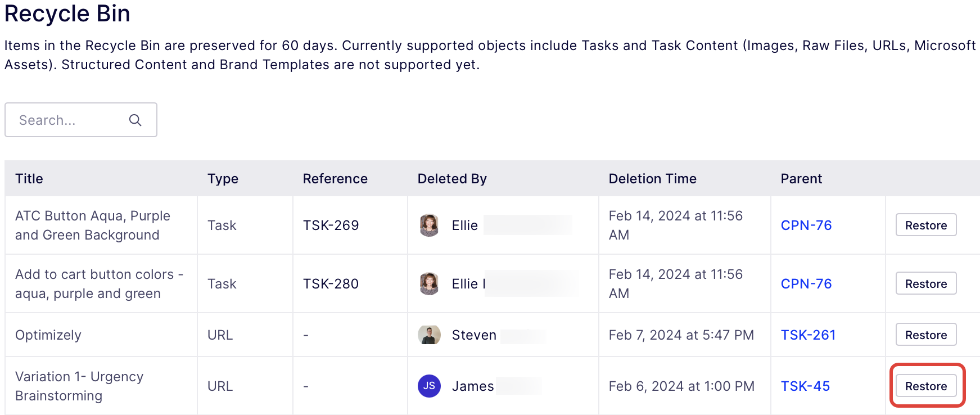Restore the Add to cart button colors task
This screenshot has height=415, width=980.
926,283
